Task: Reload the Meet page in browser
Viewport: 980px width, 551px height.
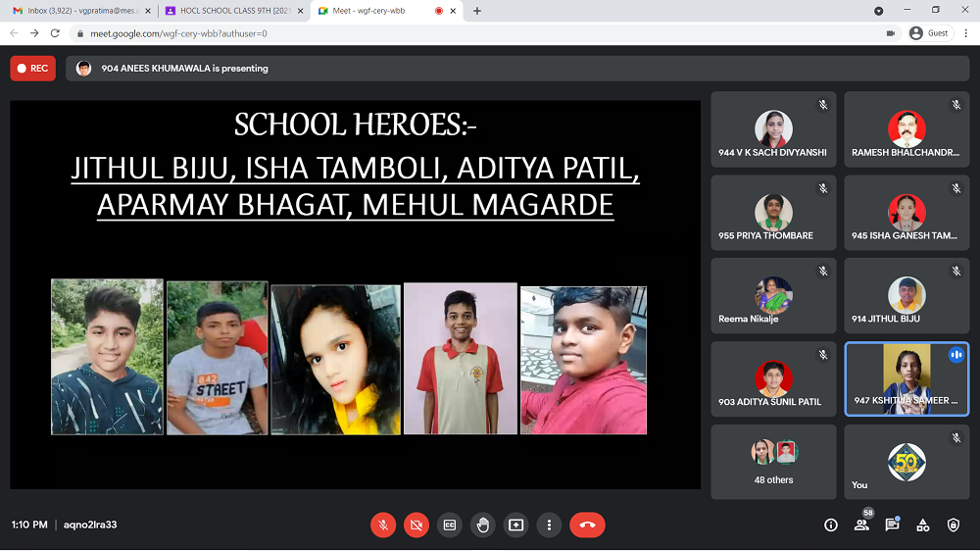Action: (55, 32)
